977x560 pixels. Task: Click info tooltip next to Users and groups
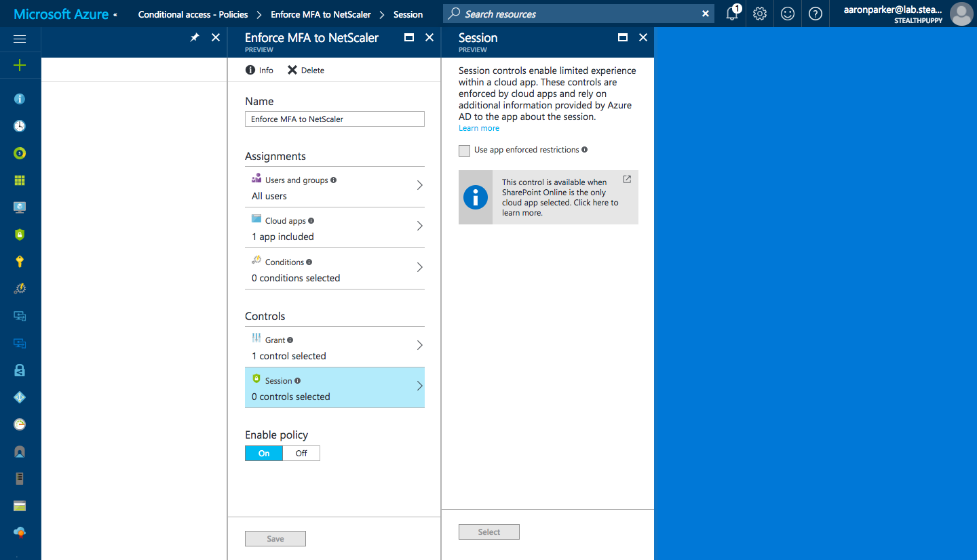pos(333,180)
